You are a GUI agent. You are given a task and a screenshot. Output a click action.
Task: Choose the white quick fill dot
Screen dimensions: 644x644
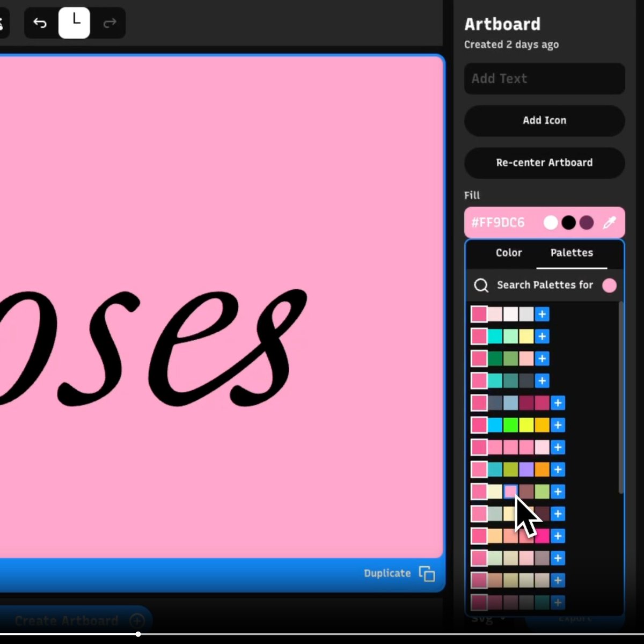click(551, 223)
